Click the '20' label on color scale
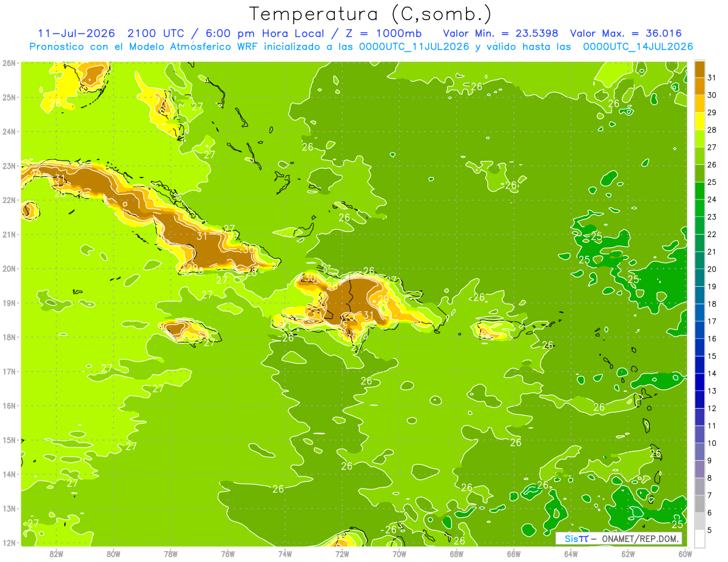728x562 pixels. (712, 269)
